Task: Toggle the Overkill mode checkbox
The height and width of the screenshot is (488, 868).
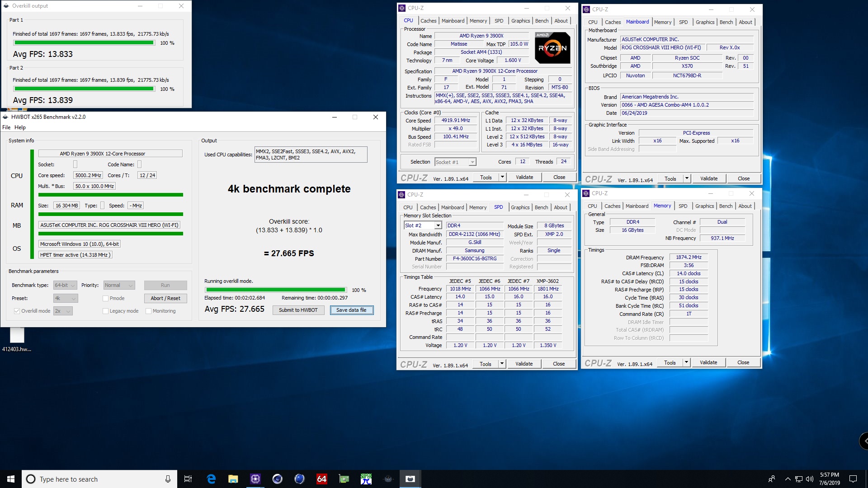Action: [x=17, y=311]
